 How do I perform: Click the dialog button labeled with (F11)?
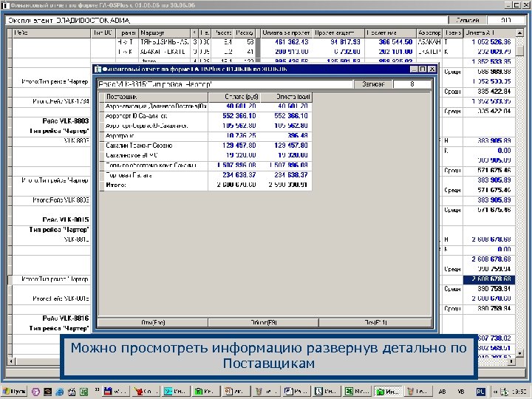[375, 322]
